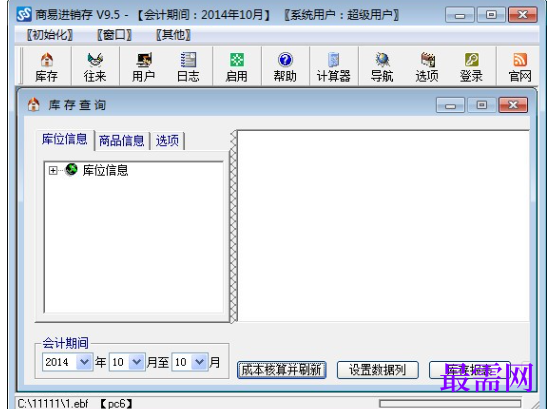552x409 pixels.
Task: Open the 官网 official site RSS icon
Action: tap(520, 67)
